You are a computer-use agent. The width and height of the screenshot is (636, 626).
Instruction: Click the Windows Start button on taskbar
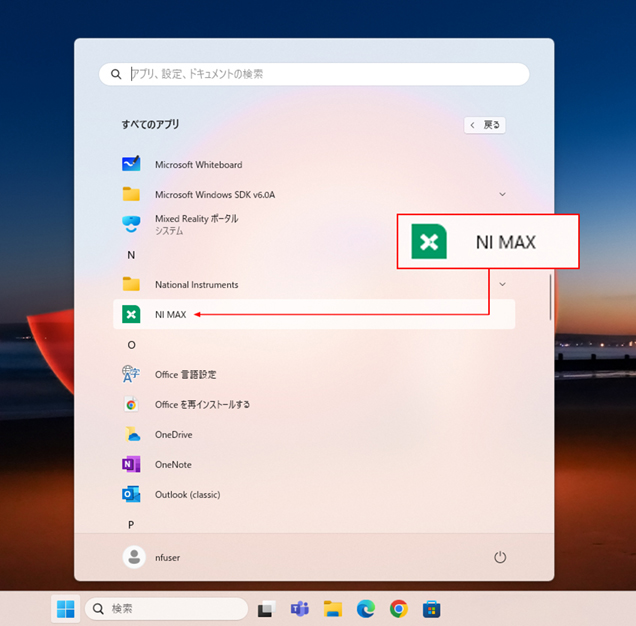(66, 608)
